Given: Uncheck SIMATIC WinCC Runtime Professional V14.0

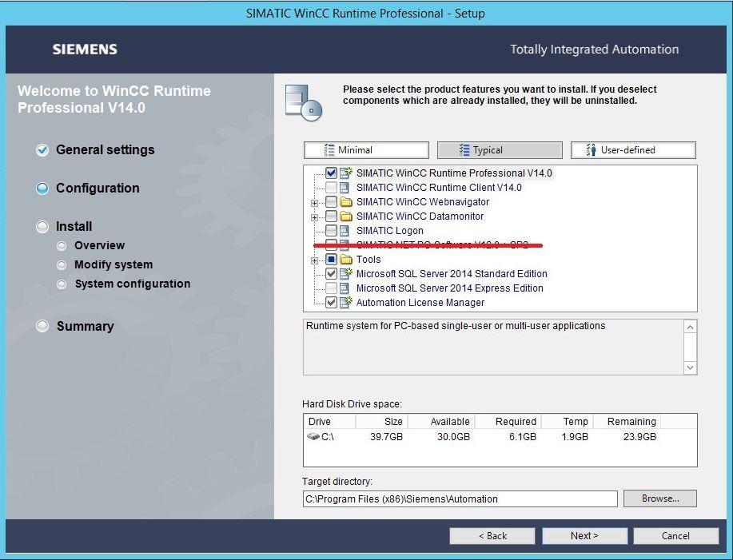Looking at the screenshot, I should point(332,173).
